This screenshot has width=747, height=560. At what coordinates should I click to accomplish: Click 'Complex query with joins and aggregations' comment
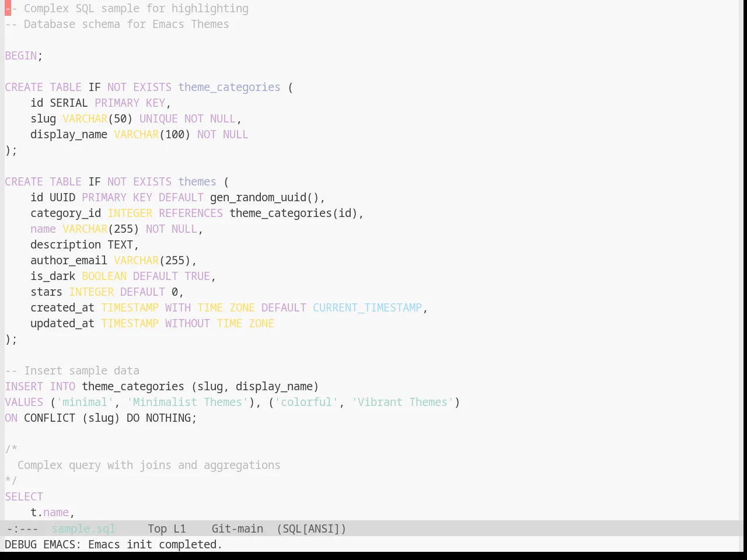click(x=149, y=465)
